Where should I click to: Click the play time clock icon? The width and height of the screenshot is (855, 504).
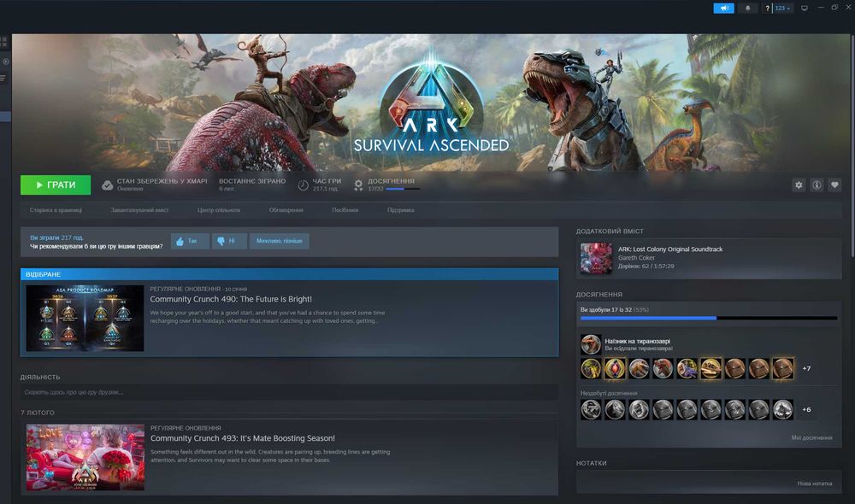(x=304, y=185)
